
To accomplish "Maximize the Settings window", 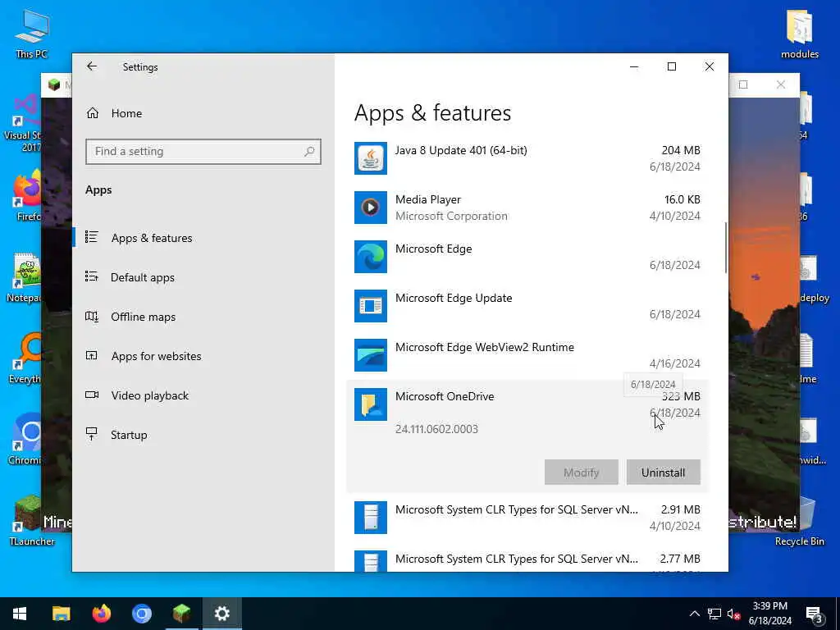I will coord(672,66).
